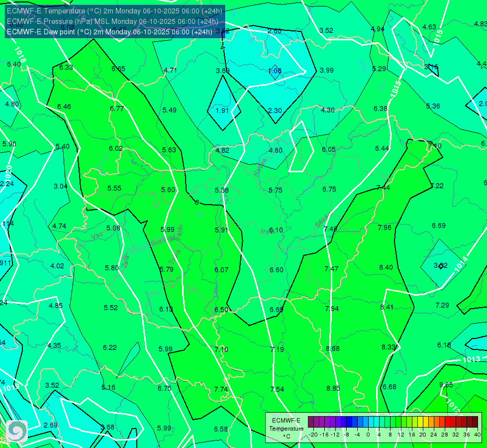Click the Heves county name on map
487x448 pixels.
[x=260, y=167]
